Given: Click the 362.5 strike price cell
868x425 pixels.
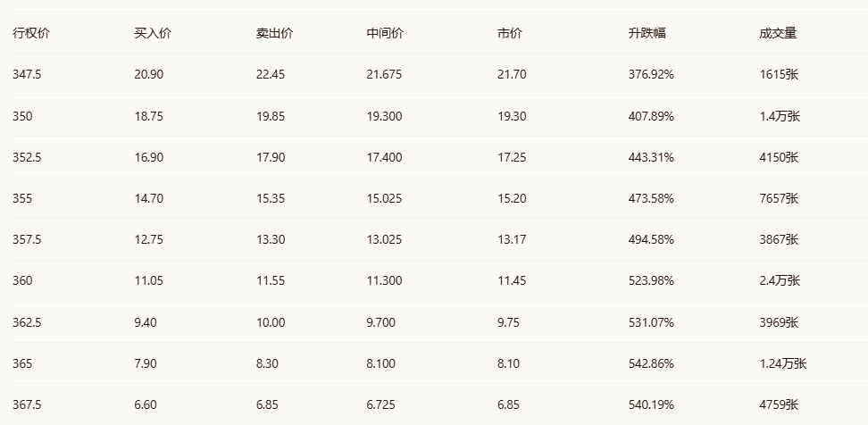Looking at the screenshot, I should (27, 321).
